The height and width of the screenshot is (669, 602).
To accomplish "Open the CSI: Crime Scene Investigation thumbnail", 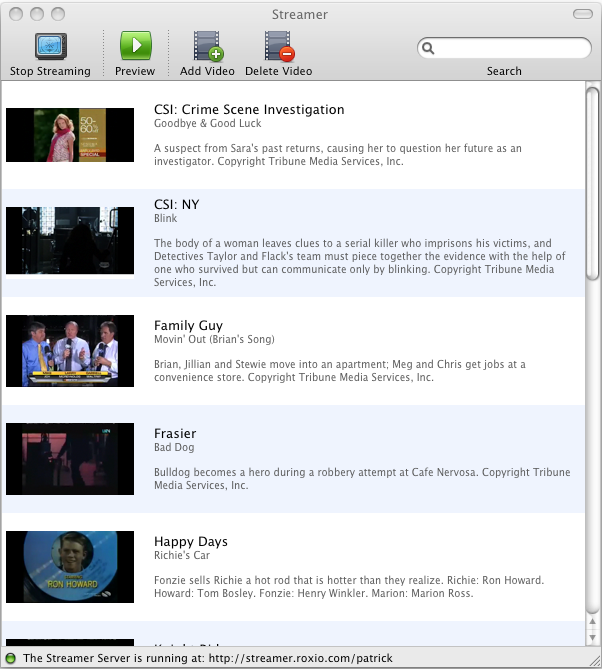I will pos(70,135).
